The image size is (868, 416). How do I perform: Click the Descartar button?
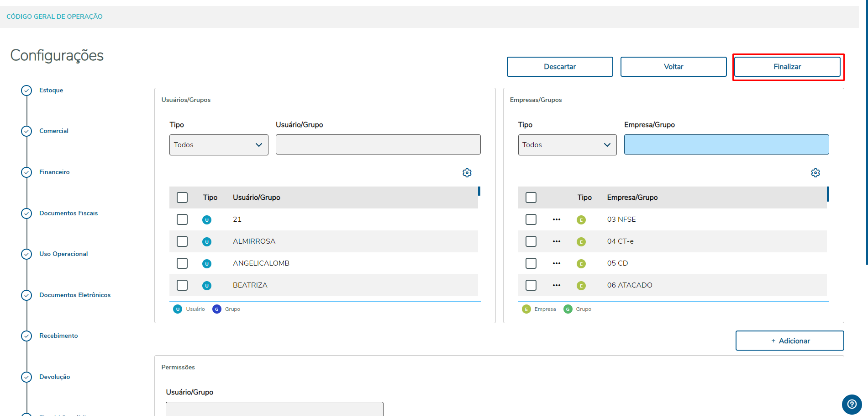[560, 67]
